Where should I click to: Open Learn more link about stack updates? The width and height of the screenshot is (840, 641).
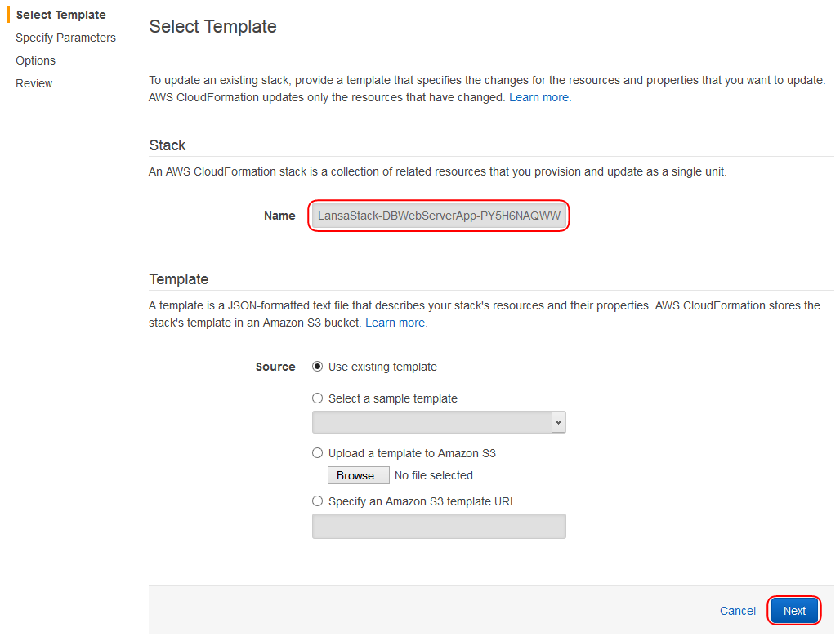pyautogui.click(x=540, y=97)
